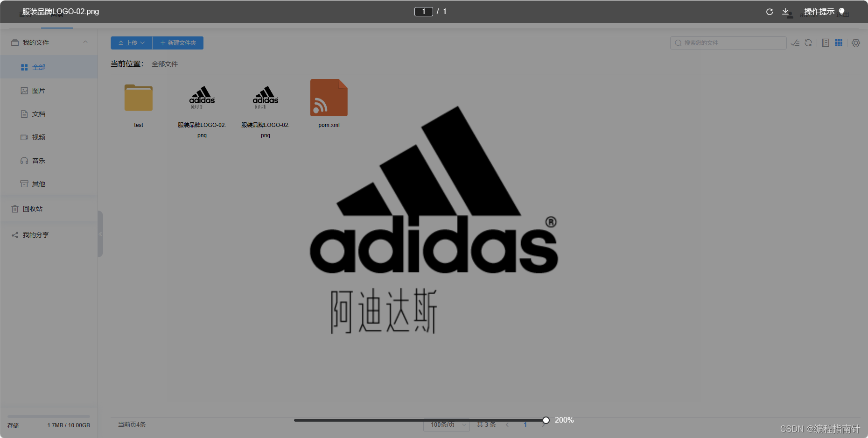Click the 音乐 headphone icon
Viewport: 868px width, 438px height.
click(x=24, y=161)
